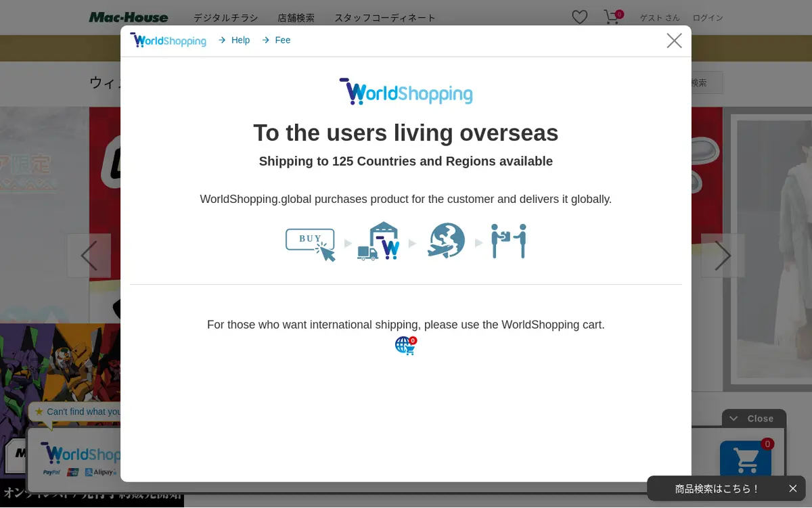The image size is (812, 508).
Task: Open the 店舗検索 menu item
Action: [296, 18]
